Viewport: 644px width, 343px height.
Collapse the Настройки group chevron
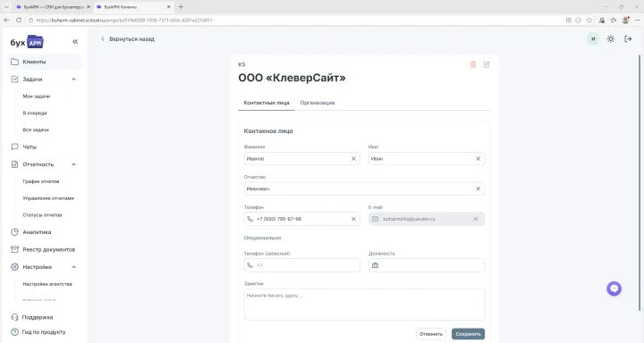click(74, 267)
